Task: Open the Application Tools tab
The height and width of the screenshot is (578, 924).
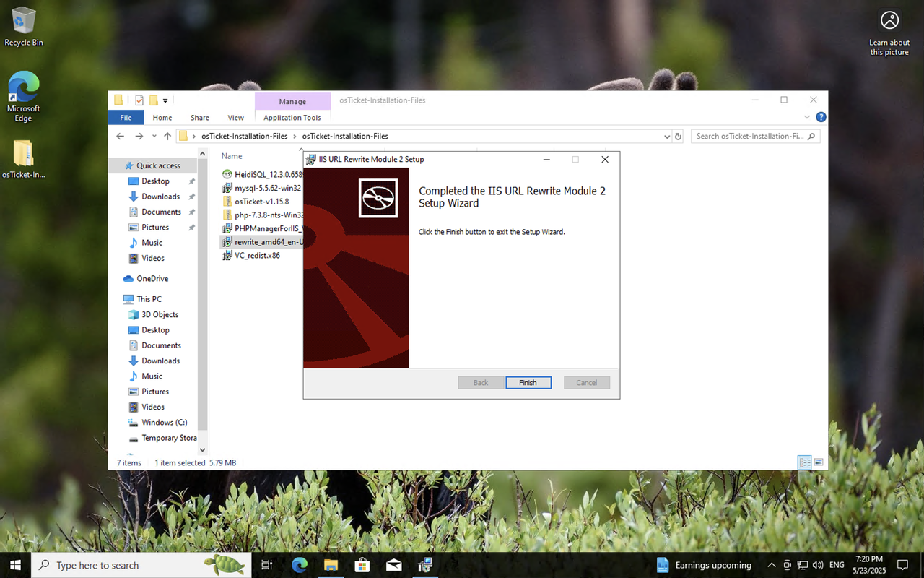Action: 292,118
